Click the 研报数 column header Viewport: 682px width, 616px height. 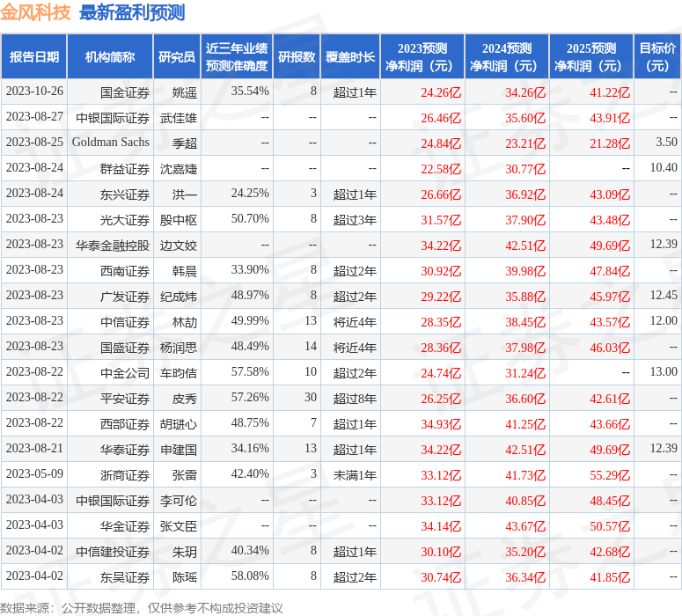point(297,57)
